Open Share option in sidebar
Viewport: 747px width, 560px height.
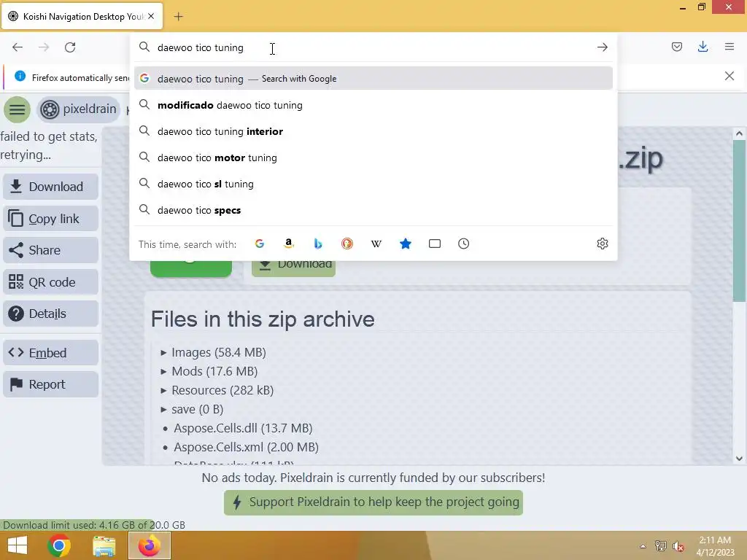(50, 250)
